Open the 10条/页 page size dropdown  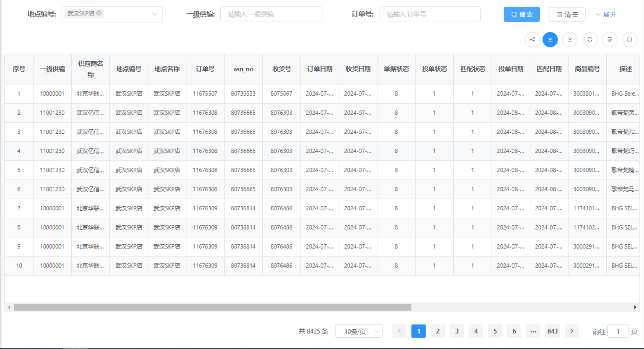coord(359,331)
